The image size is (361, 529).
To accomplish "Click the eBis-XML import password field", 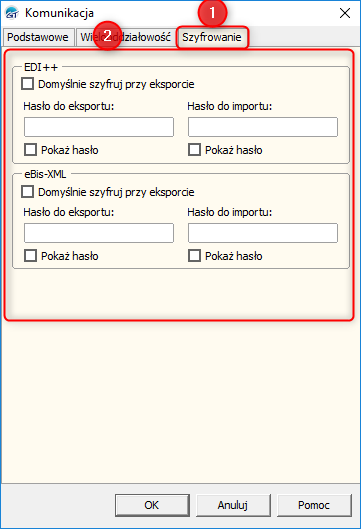I will click(x=263, y=233).
